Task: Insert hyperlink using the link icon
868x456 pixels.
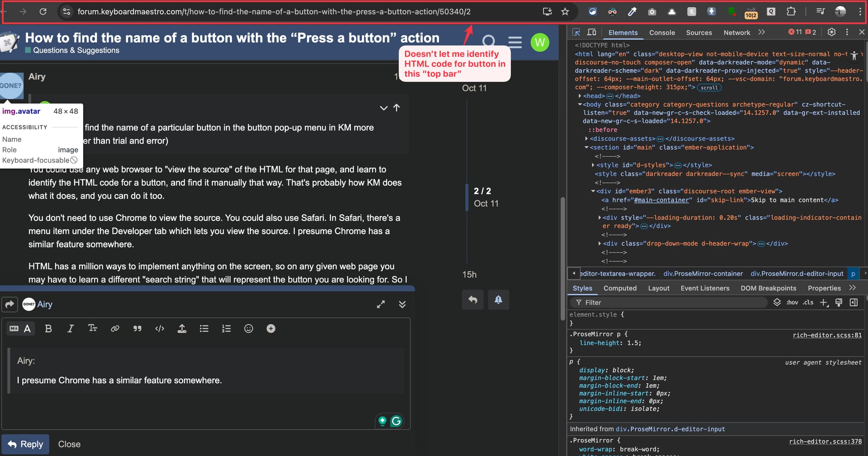Action: (115, 329)
